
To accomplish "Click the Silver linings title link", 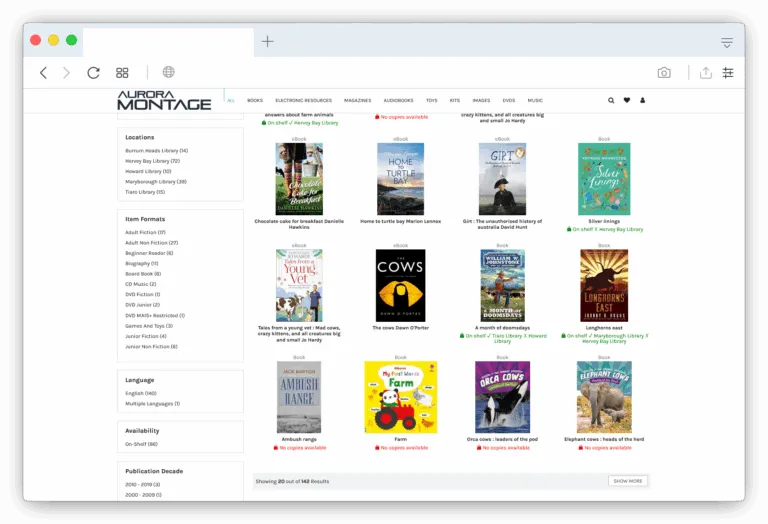I will click(x=604, y=221).
